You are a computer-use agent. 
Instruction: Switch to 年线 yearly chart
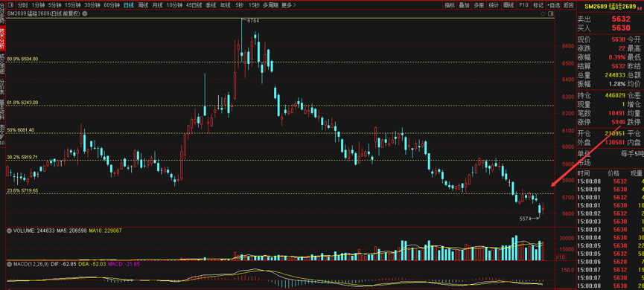[x=225, y=5]
